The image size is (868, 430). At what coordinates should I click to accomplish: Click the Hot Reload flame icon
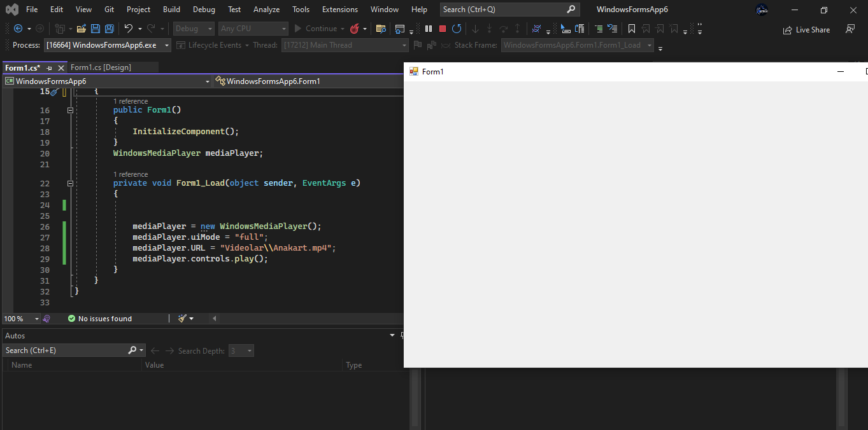coord(354,29)
